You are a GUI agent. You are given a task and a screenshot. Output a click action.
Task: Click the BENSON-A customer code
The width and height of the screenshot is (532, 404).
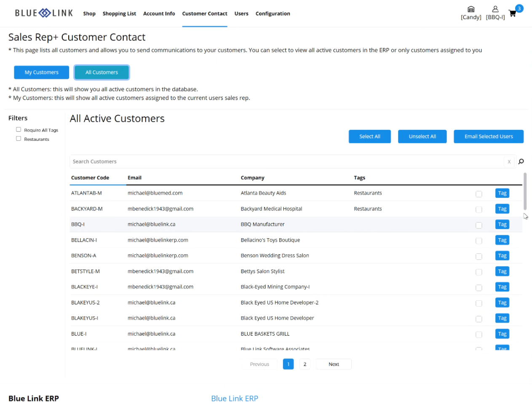point(83,256)
